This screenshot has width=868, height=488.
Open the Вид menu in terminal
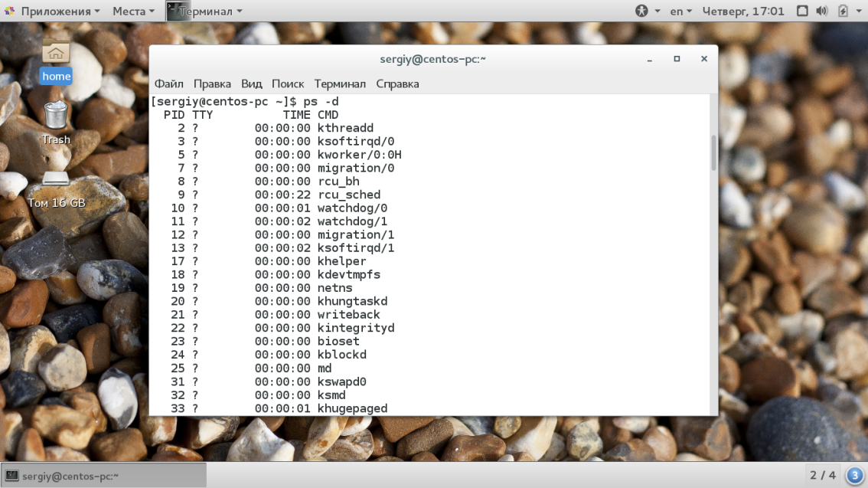tap(251, 84)
